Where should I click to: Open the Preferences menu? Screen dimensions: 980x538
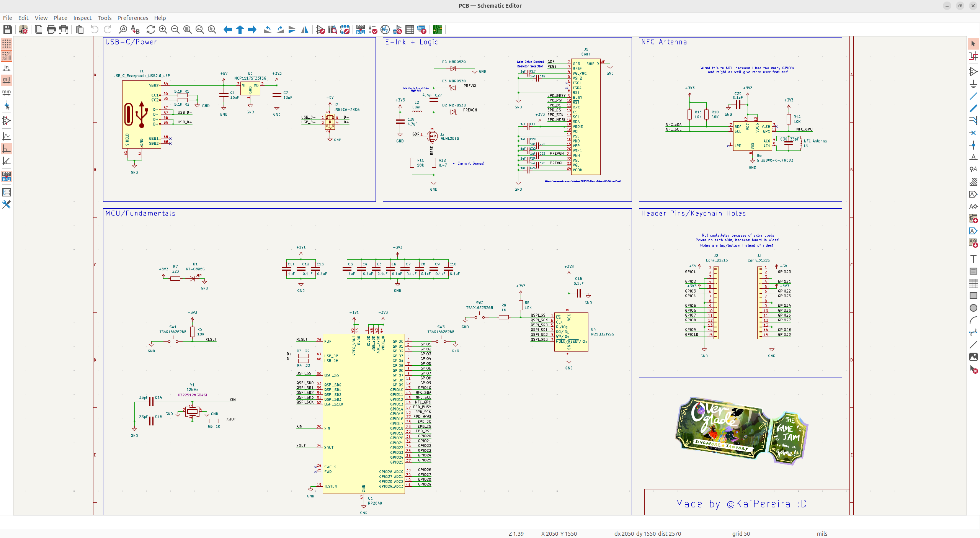click(133, 18)
